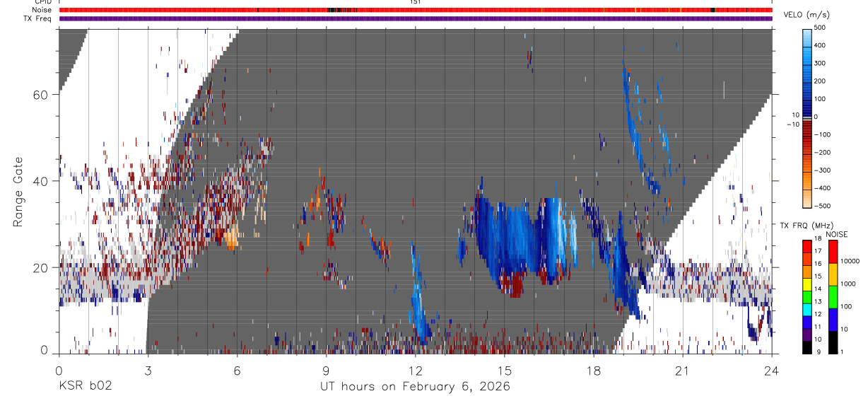Click the "NOISE" legend title
Image resolution: width=868 pixels, height=401 pixels.
(x=835, y=234)
